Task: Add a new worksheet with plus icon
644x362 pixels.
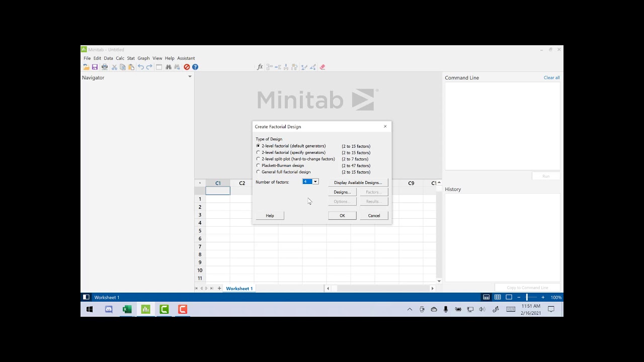Action: (219, 288)
